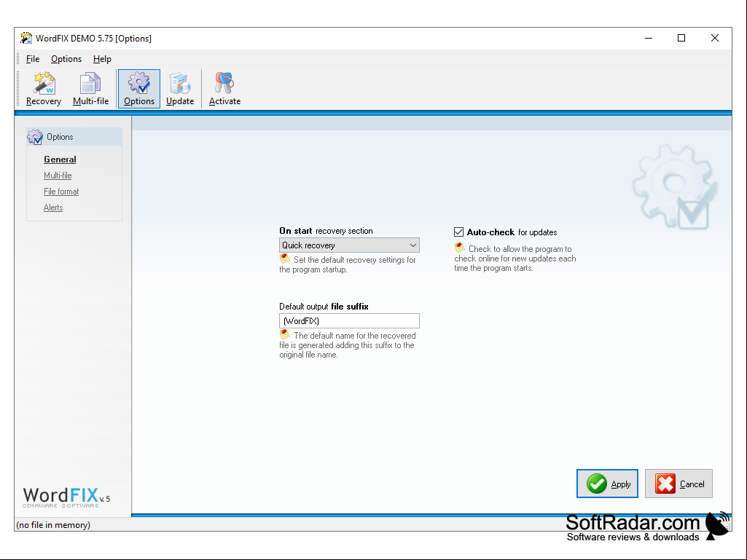Click the WordFIX app icon in title bar
747x560 pixels.
tap(26, 38)
